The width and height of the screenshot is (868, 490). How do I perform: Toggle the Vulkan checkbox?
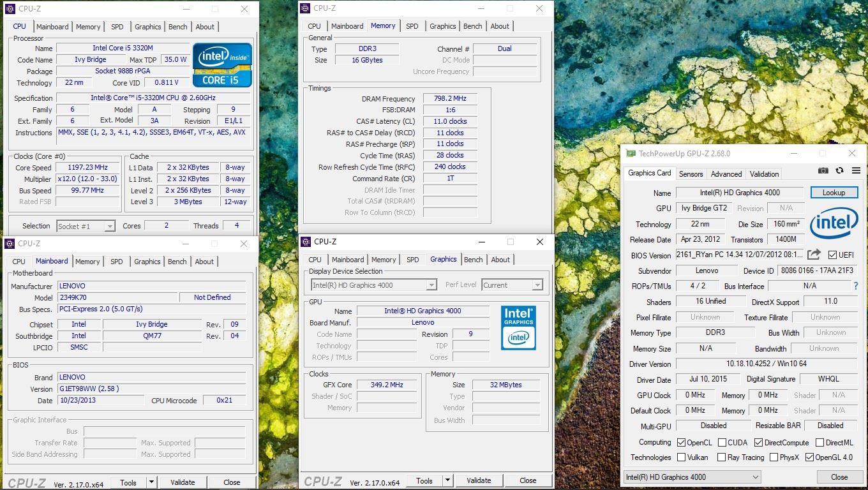click(x=682, y=457)
